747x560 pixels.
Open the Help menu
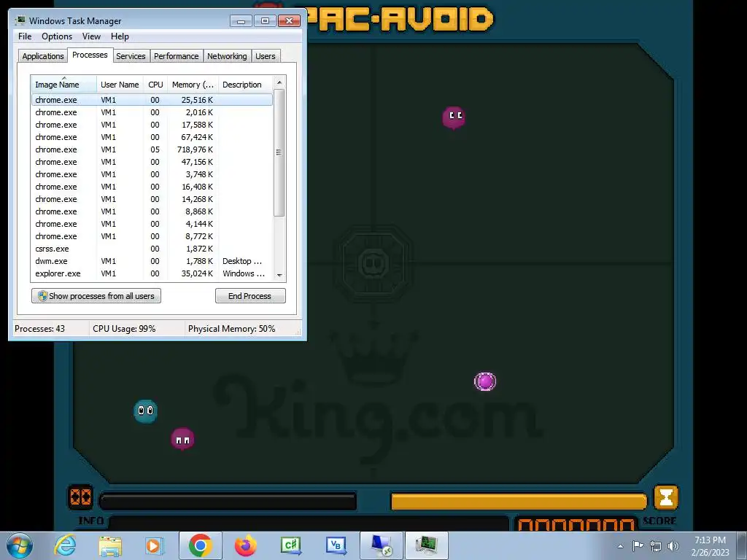[x=120, y=36]
